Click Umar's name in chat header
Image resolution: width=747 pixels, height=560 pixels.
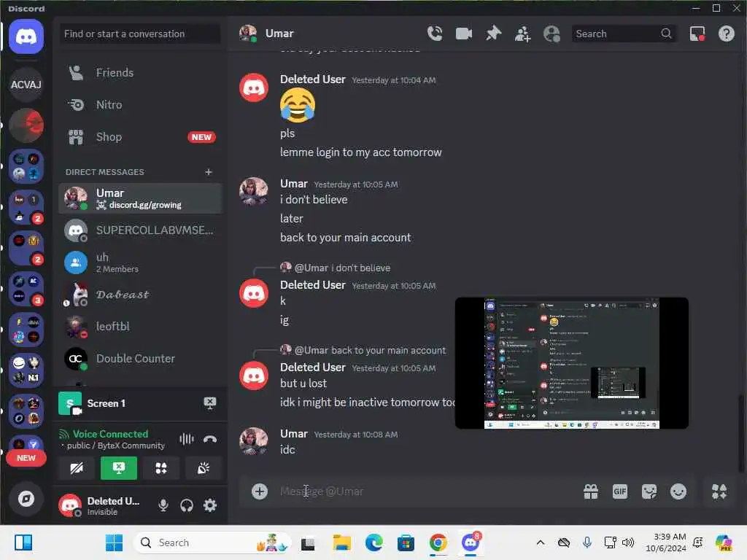279,34
